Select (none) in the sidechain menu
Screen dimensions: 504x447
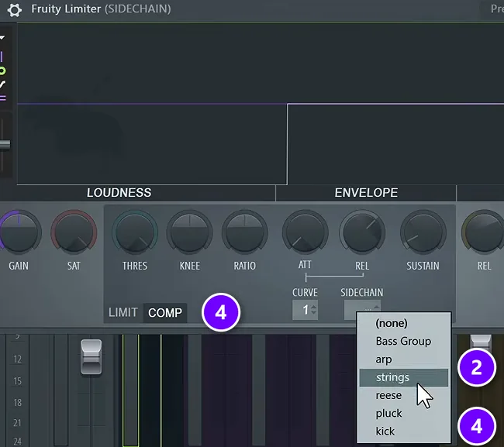tap(403, 323)
